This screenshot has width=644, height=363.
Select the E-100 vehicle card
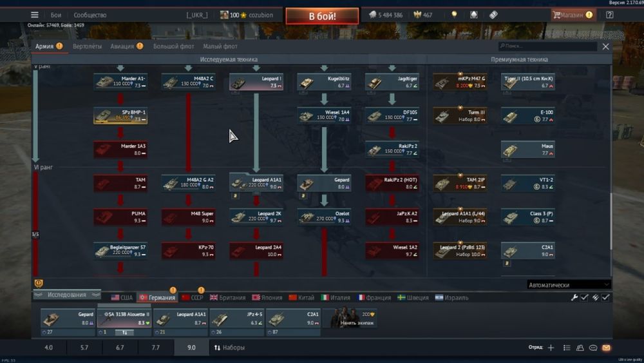pos(528,115)
